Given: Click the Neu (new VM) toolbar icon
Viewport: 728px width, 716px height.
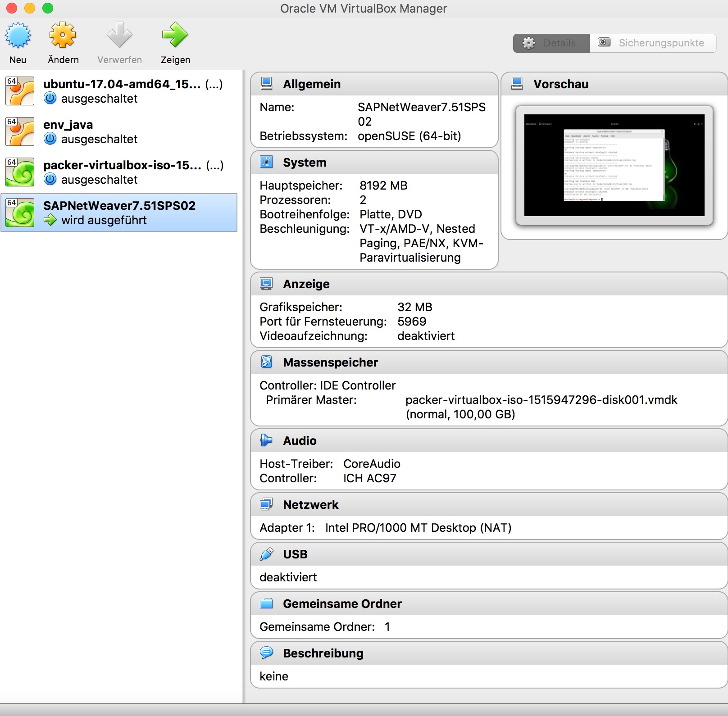Looking at the screenshot, I should (x=18, y=35).
